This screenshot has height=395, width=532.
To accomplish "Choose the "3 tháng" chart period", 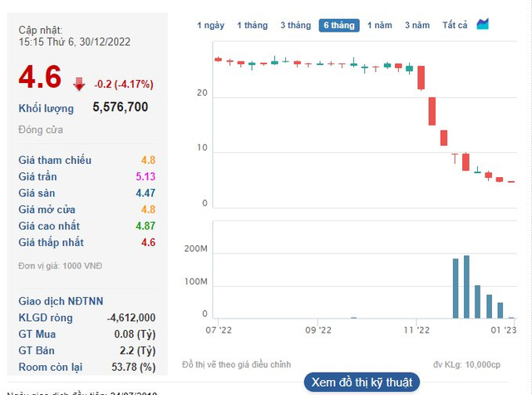I will pos(295,25).
